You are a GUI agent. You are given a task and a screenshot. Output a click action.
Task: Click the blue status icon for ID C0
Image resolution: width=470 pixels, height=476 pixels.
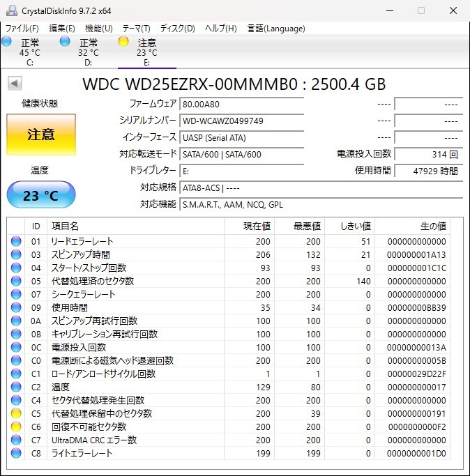tap(16, 360)
